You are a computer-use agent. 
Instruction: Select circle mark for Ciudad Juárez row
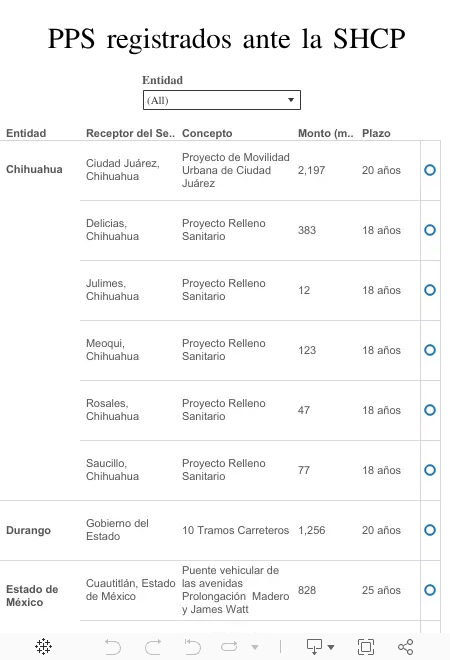coord(430,170)
